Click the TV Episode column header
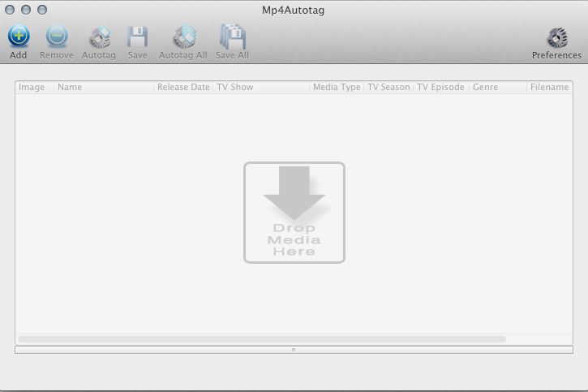Image resolution: width=588 pixels, height=392 pixels. tap(440, 88)
